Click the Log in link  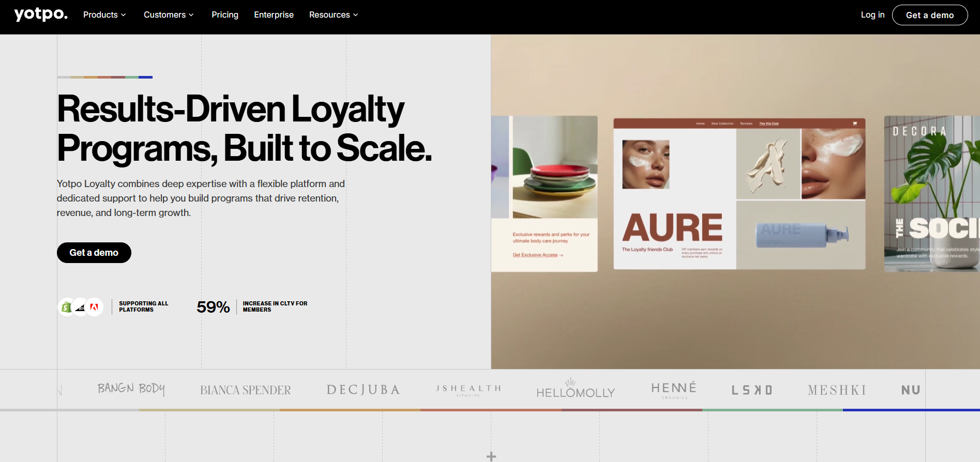[872, 15]
